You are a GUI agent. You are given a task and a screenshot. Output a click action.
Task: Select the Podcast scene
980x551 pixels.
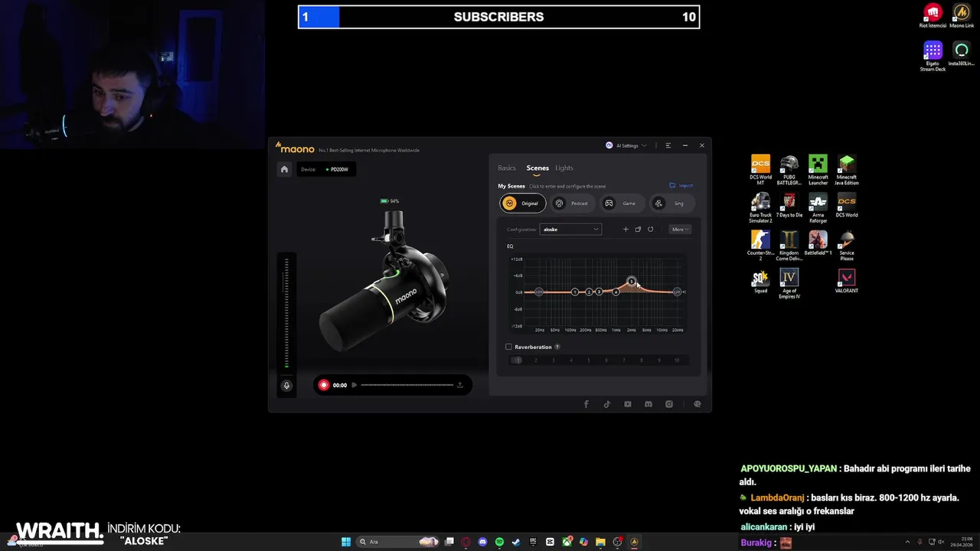(x=571, y=204)
